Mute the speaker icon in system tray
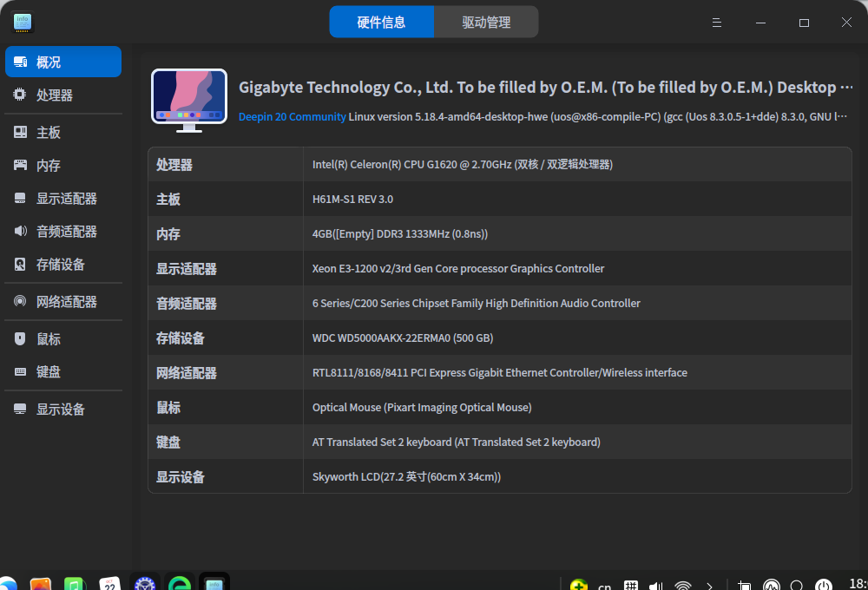This screenshot has width=868, height=590. click(x=654, y=585)
